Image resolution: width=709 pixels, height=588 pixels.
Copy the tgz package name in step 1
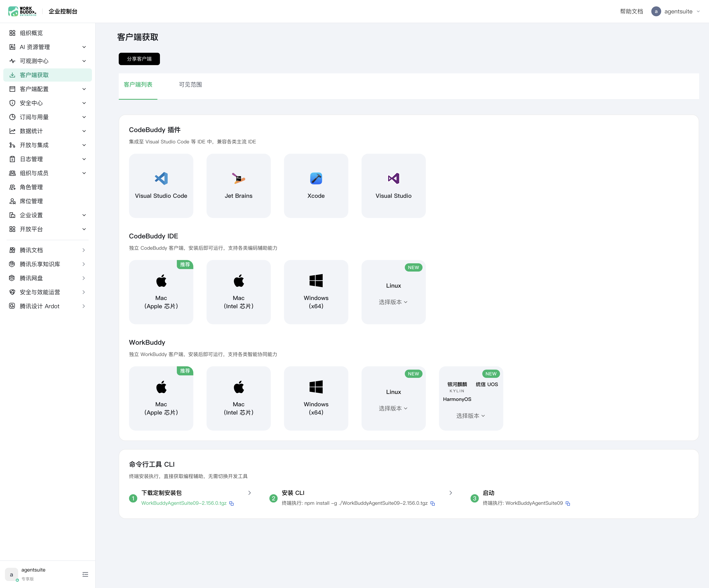coord(232,503)
